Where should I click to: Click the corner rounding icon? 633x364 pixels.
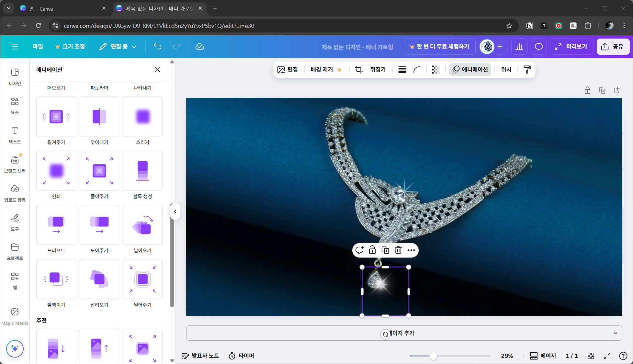click(417, 69)
